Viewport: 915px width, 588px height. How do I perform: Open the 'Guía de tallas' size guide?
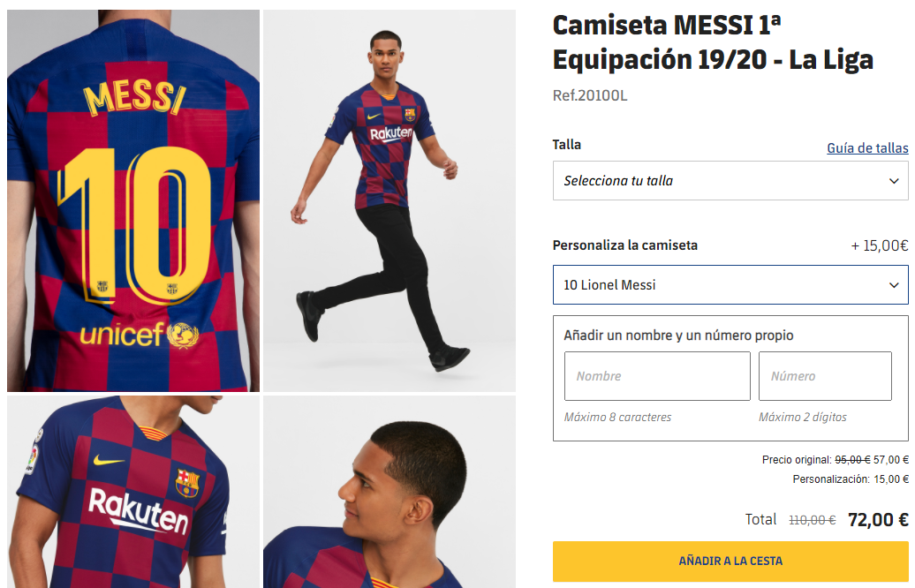coord(867,148)
